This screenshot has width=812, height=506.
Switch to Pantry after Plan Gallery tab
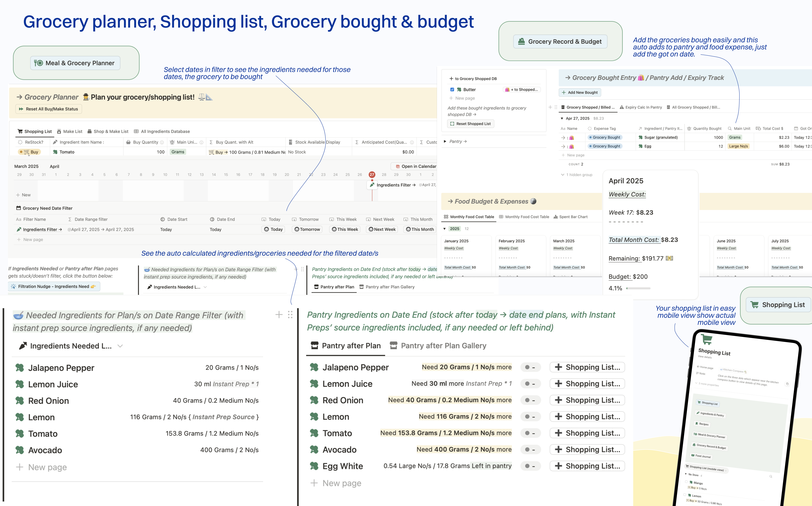pos(438,346)
